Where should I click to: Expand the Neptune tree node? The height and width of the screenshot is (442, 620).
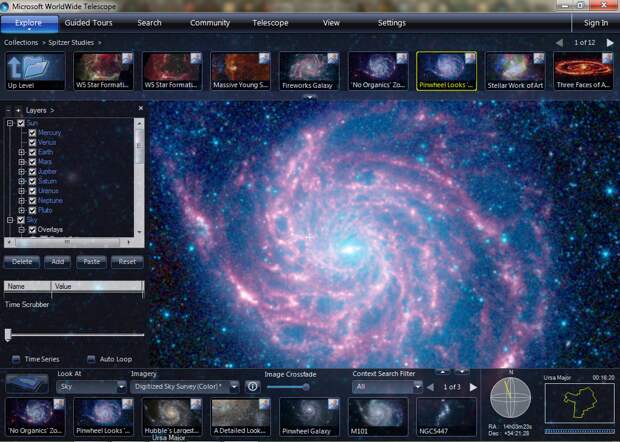[x=21, y=200]
